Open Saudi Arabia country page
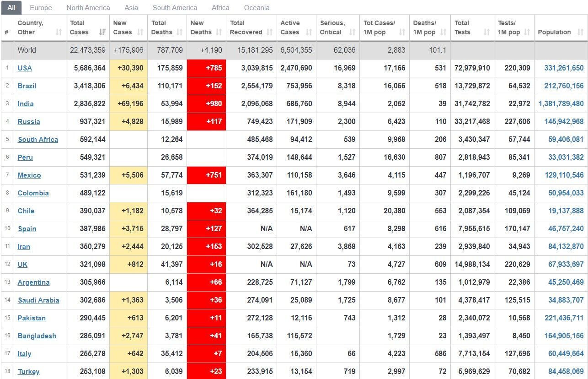Viewport: 588px width, 379px height. pos(38,300)
